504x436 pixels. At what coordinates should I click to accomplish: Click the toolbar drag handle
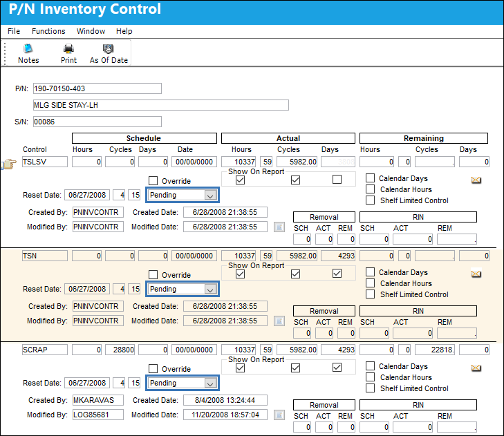tap(5, 53)
